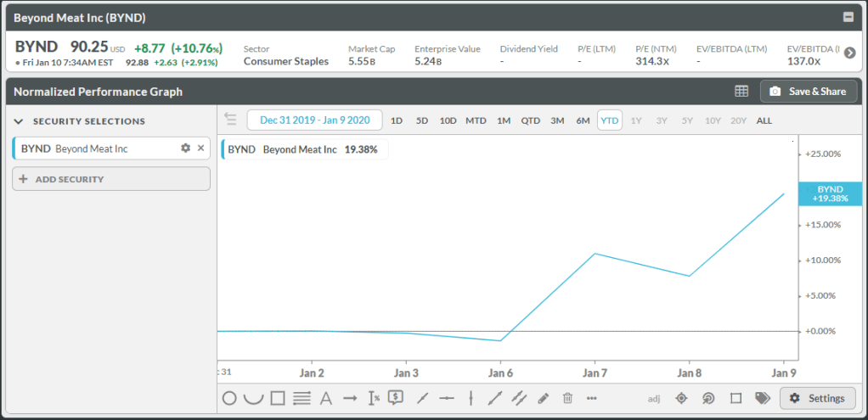Open chart Settings
The image size is (868, 420).
[x=817, y=398]
